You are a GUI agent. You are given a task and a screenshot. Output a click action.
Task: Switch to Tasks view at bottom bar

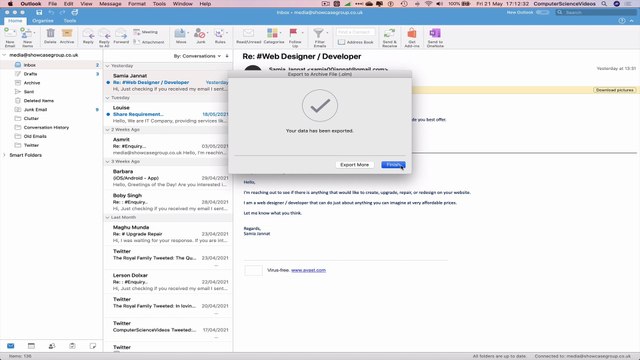(x=72, y=346)
